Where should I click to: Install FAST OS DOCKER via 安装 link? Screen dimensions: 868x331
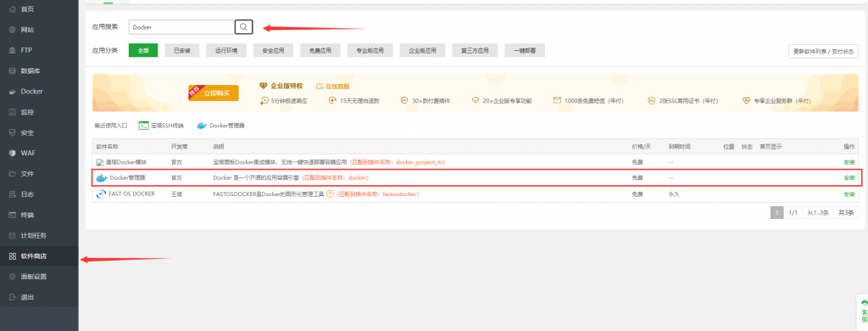849,194
